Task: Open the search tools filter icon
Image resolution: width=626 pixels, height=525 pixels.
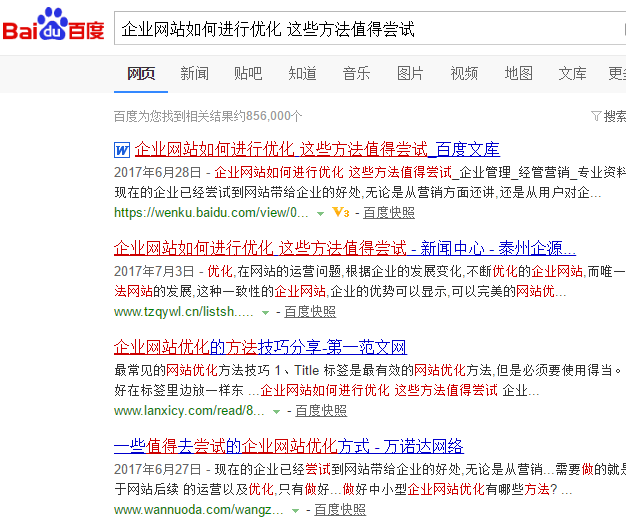Action: 597,116
